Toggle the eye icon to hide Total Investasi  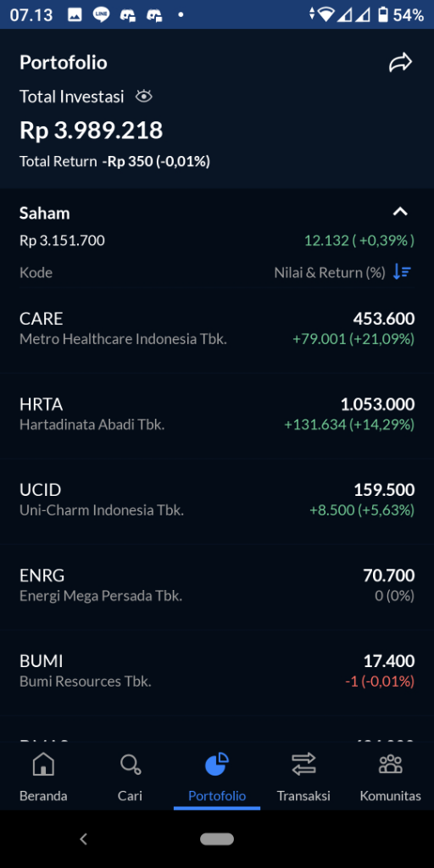pos(144,97)
